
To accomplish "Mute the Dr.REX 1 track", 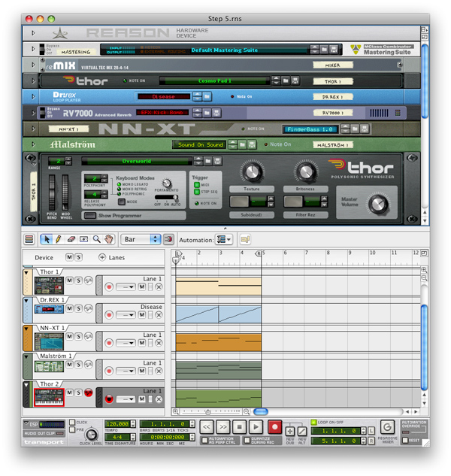I will click(x=69, y=308).
